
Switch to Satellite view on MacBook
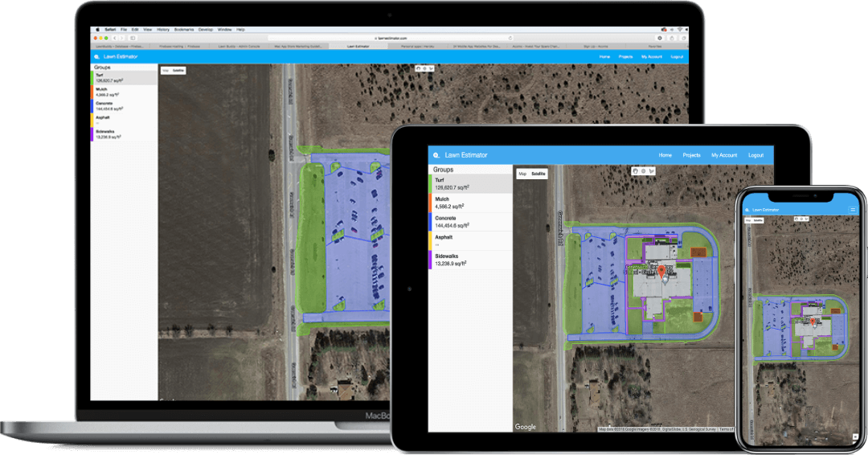178,70
